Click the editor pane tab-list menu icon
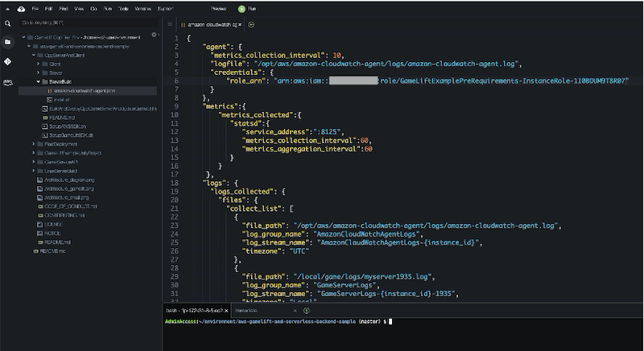Image resolution: width=644 pixels, height=351 pixels. (x=170, y=25)
